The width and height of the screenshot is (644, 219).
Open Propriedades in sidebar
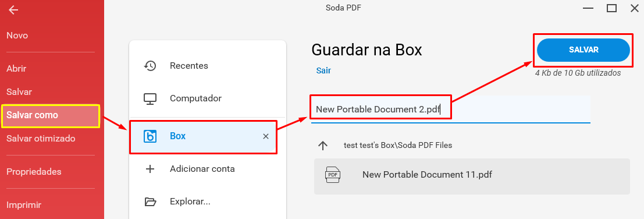coord(34,172)
